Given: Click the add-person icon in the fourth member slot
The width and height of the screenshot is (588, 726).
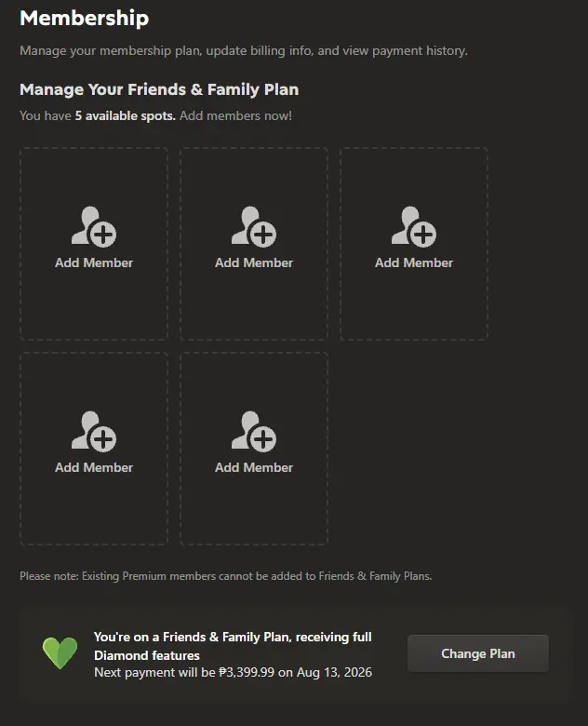Looking at the screenshot, I should click(x=94, y=431).
